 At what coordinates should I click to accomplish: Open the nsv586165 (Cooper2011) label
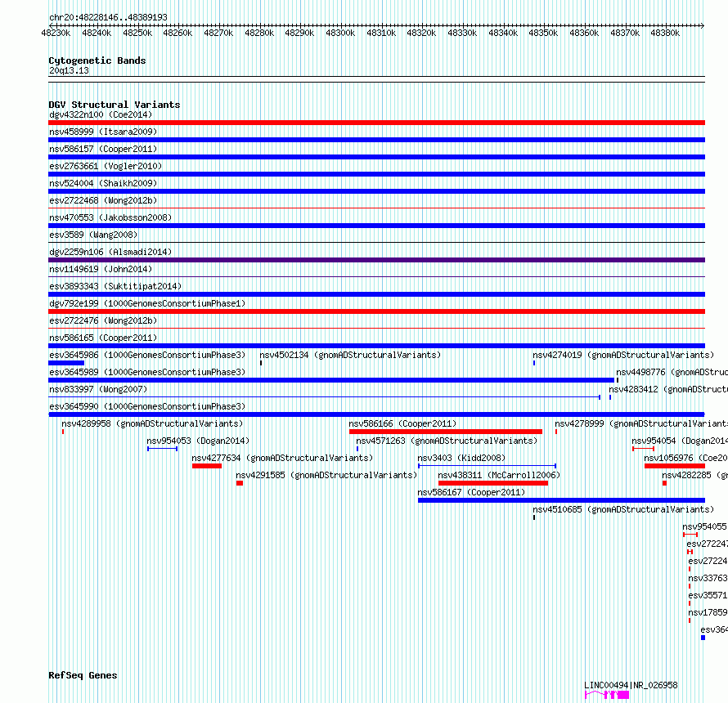click(x=103, y=338)
